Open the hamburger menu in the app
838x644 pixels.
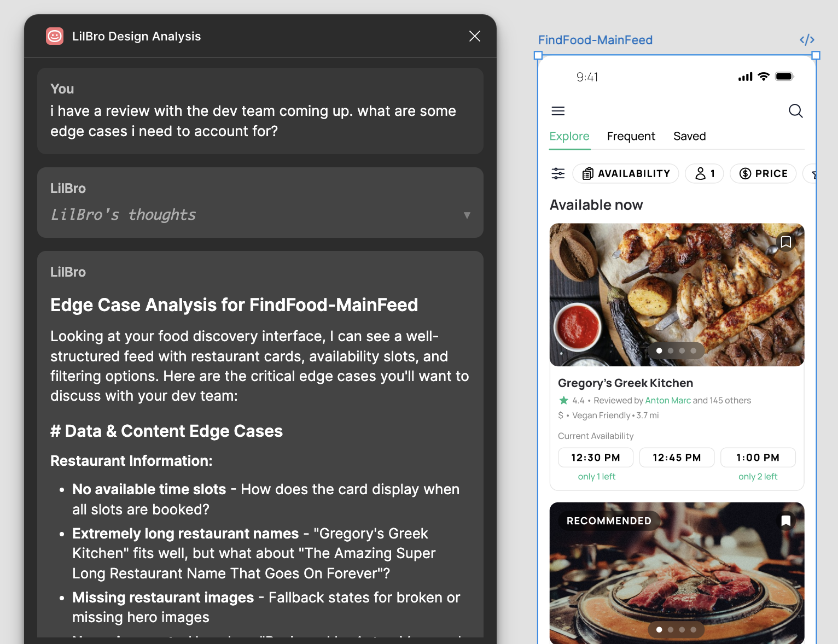(x=558, y=111)
